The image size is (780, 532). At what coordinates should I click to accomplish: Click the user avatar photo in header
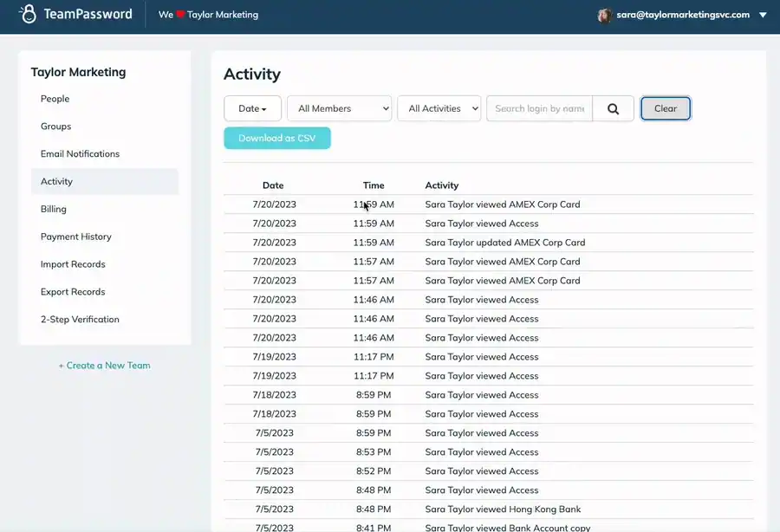point(604,15)
